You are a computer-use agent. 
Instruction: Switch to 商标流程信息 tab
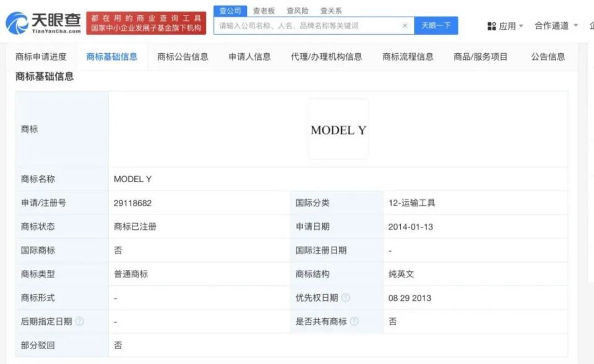[x=408, y=57]
